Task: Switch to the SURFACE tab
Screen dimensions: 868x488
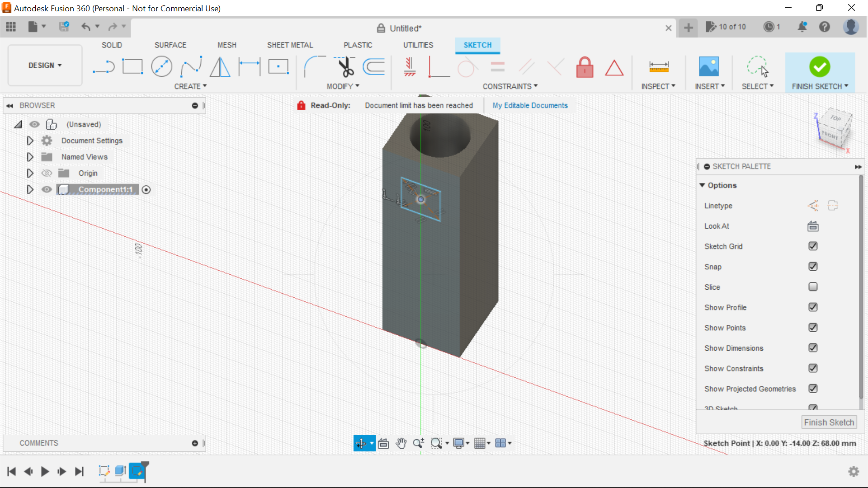Action: pos(170,45)
